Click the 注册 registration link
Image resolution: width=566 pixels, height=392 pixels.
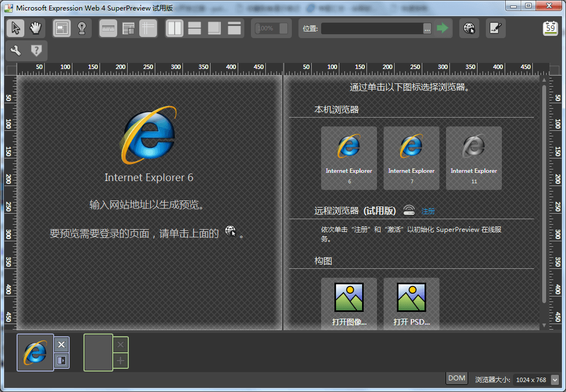pyautogui.click(x=427, y=210)
